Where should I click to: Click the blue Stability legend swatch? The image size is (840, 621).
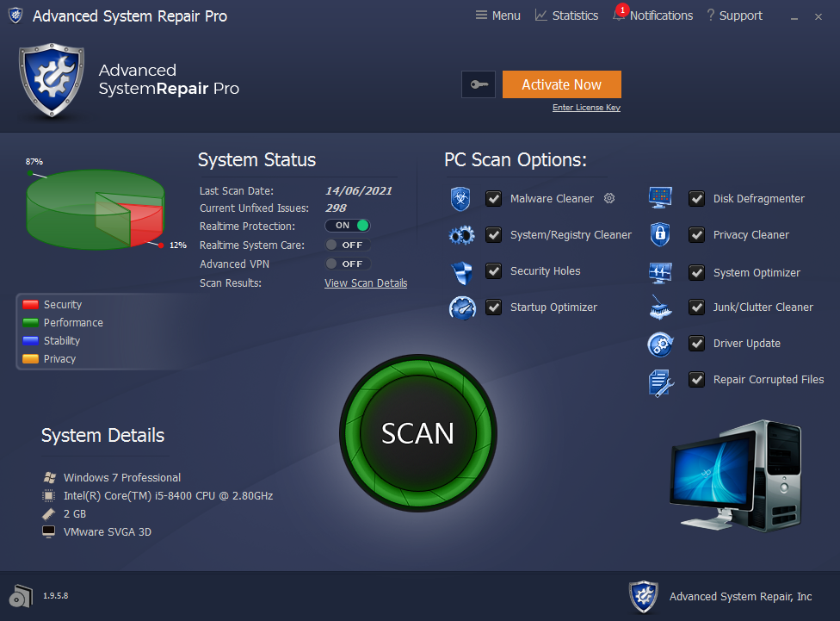point(30,340)
